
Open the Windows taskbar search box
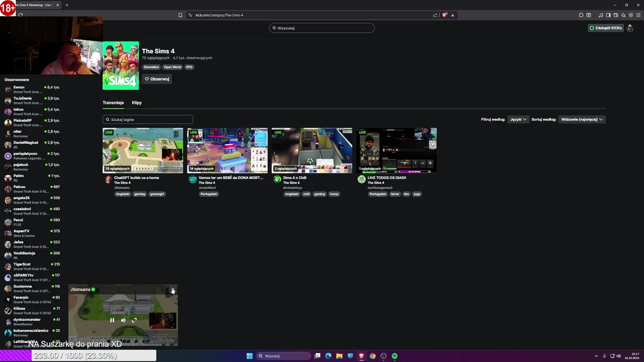[283, 356]
